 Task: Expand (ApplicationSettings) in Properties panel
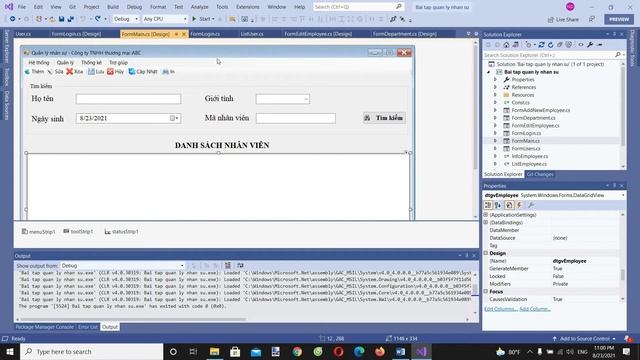point(486,215)
